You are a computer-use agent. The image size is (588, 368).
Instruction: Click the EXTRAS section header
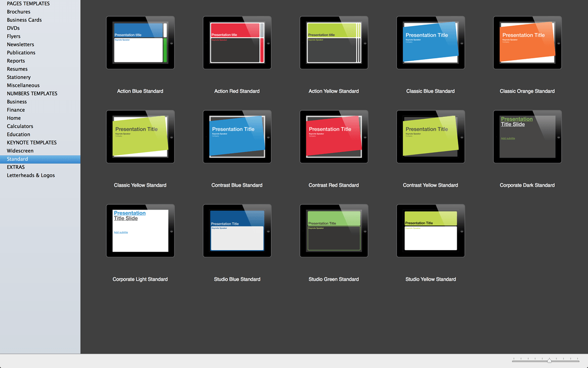(16, 167)
